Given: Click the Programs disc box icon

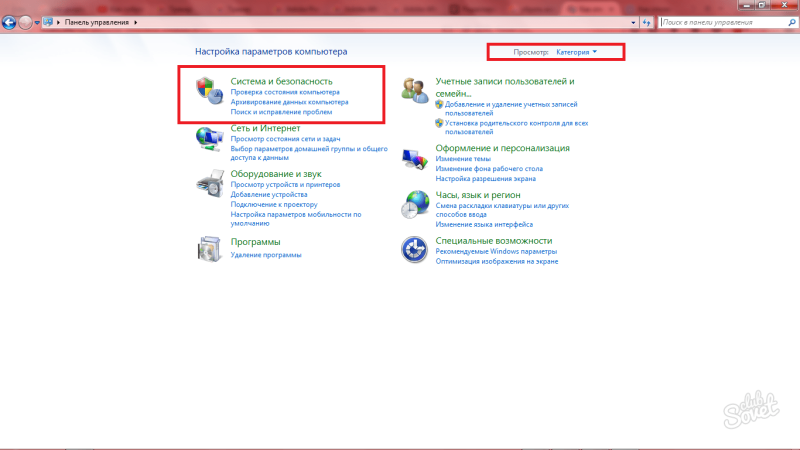Looking at the screenshot, I should point(210,249).
